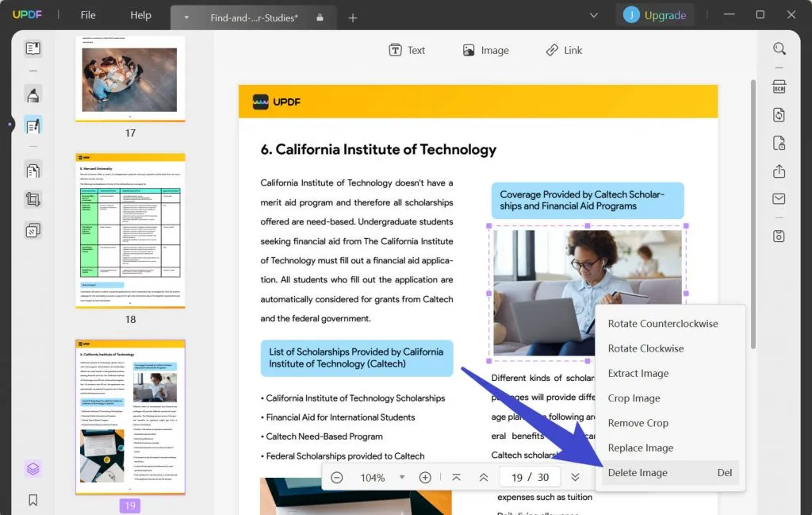Open the Convert PDF icon

coord(779,115)
